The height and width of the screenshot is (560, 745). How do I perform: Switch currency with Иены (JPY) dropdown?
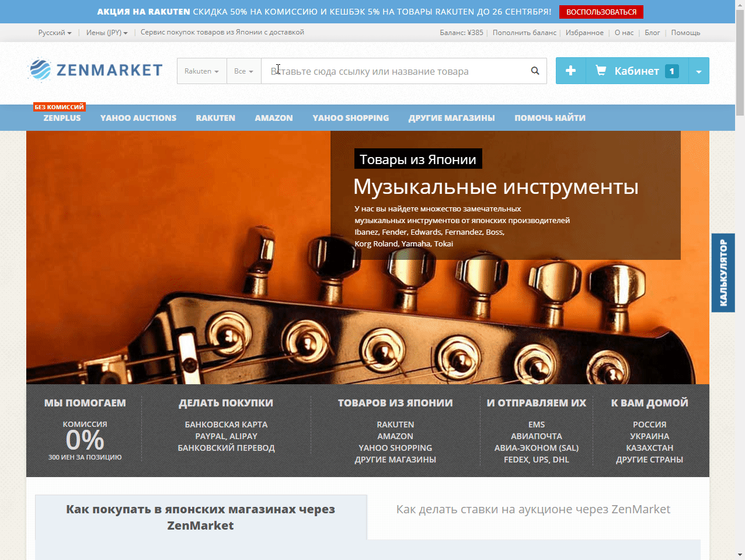(107, 33)
